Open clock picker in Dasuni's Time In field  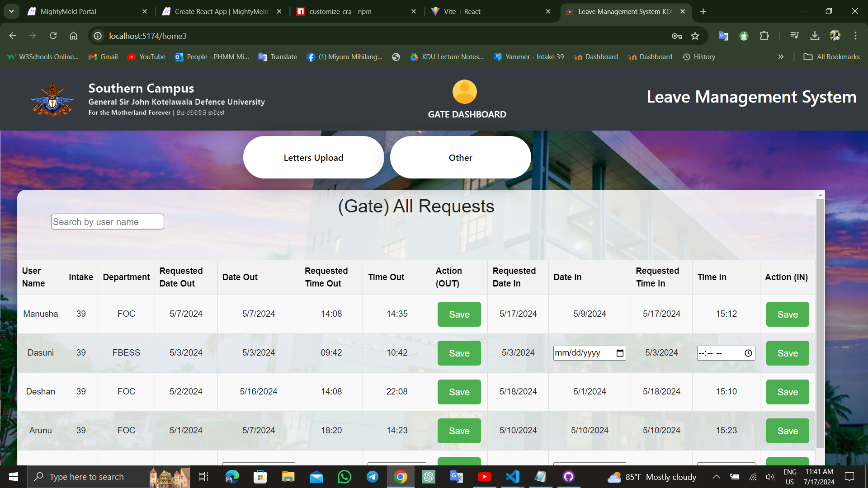point(748,353)
